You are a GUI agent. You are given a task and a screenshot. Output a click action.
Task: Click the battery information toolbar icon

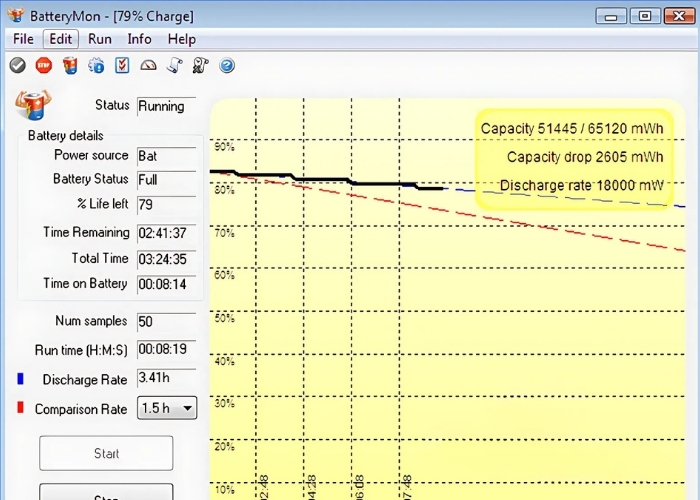pos(70,66)
